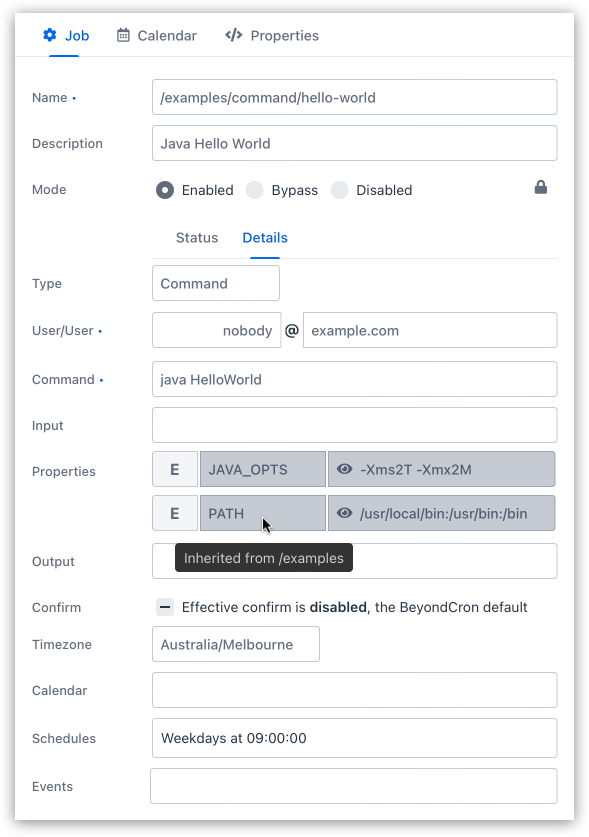
Task: Click the Calendar tab's calendar icon
Action: 123,35
